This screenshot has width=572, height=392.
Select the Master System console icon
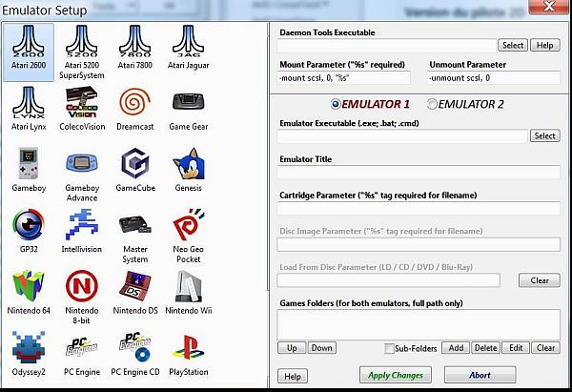point(135,224)
